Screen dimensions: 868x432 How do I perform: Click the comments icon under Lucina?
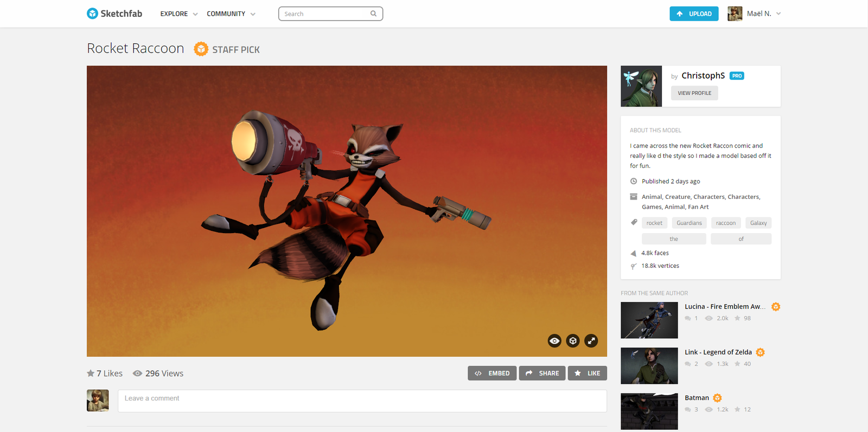point(688,319)
